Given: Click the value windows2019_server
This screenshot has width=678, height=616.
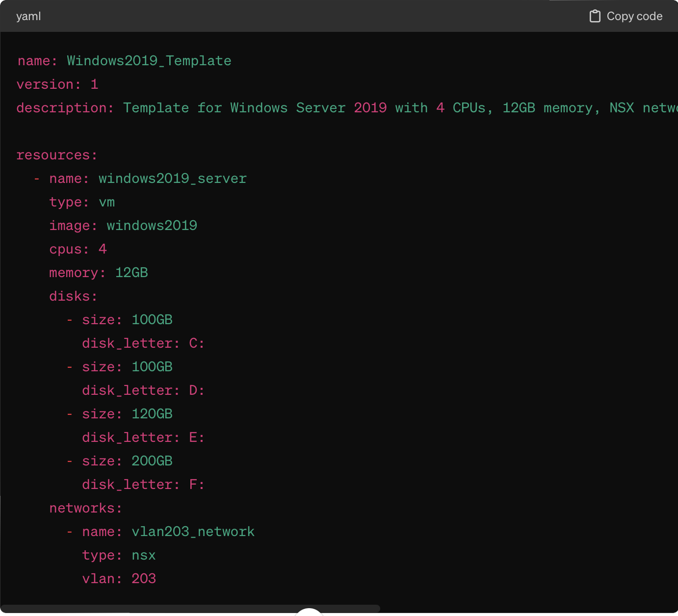Looking at the screenshot, I should click(173, 179).
